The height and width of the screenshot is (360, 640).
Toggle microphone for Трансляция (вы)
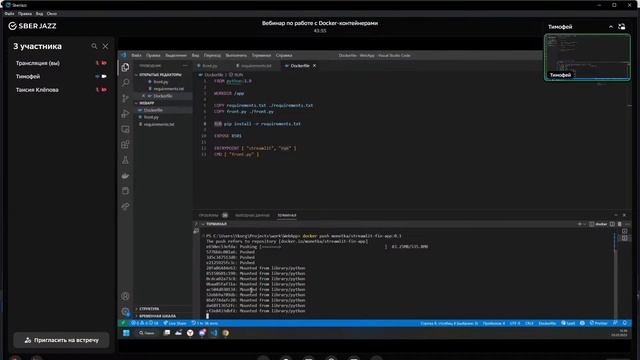point(97,63)
